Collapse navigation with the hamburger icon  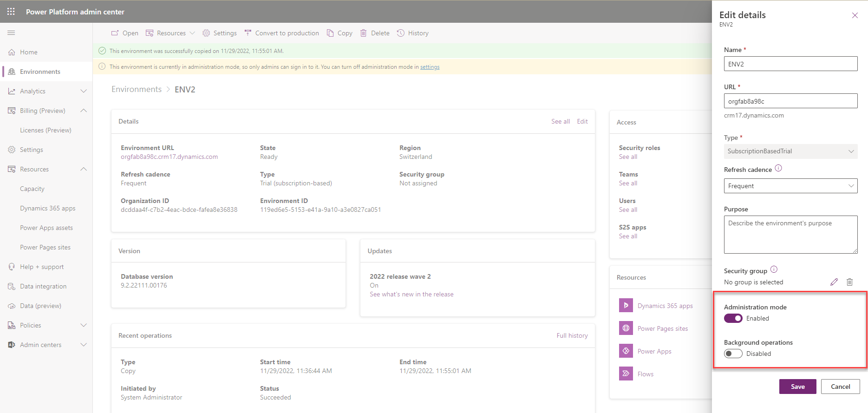coord(11,33)
